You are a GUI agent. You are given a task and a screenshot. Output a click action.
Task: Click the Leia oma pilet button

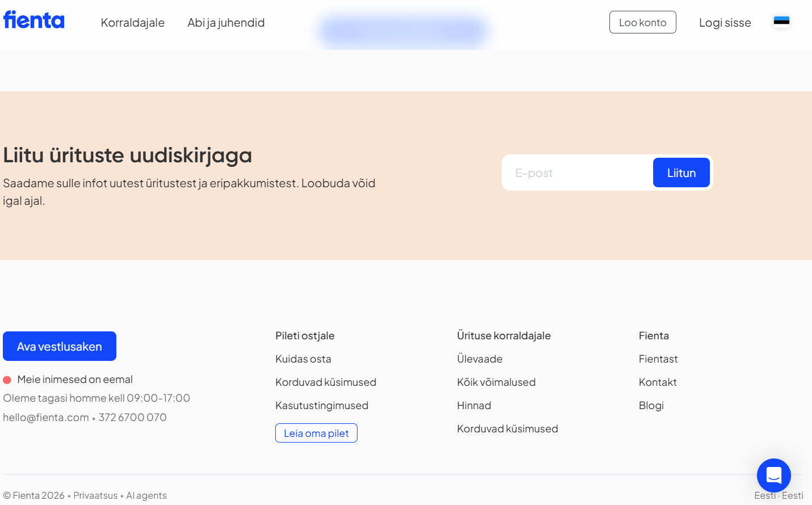click(x=316, y=433)
